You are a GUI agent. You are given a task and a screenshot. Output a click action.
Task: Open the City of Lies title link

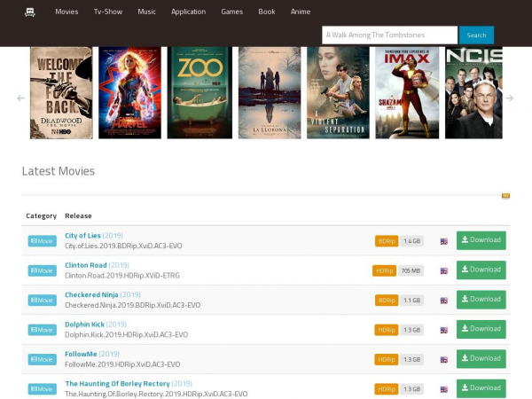82,236
